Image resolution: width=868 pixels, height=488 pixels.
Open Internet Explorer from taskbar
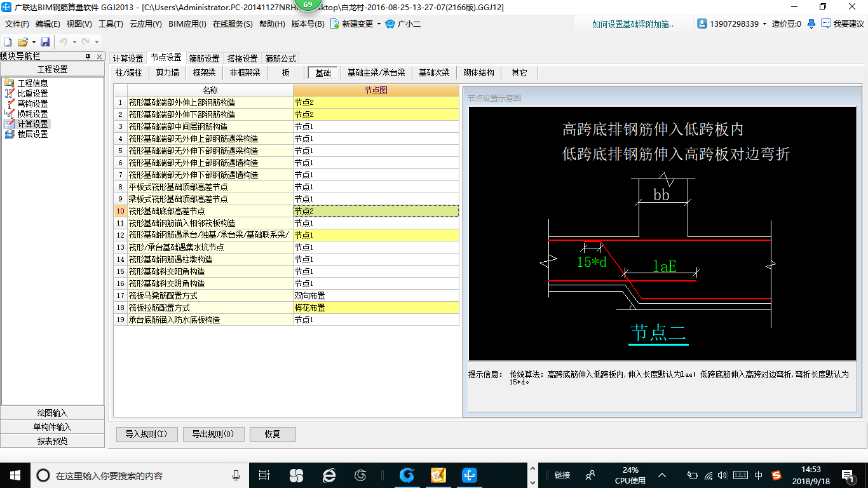coord(329,475)
